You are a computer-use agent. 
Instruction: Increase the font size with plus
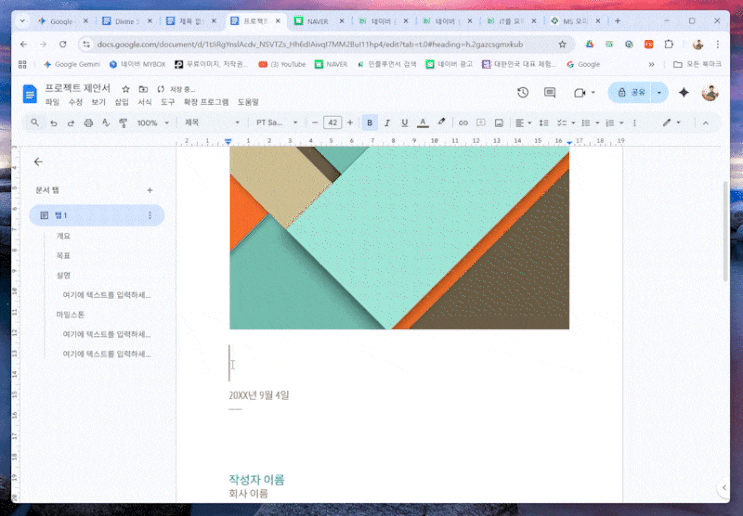350,123
